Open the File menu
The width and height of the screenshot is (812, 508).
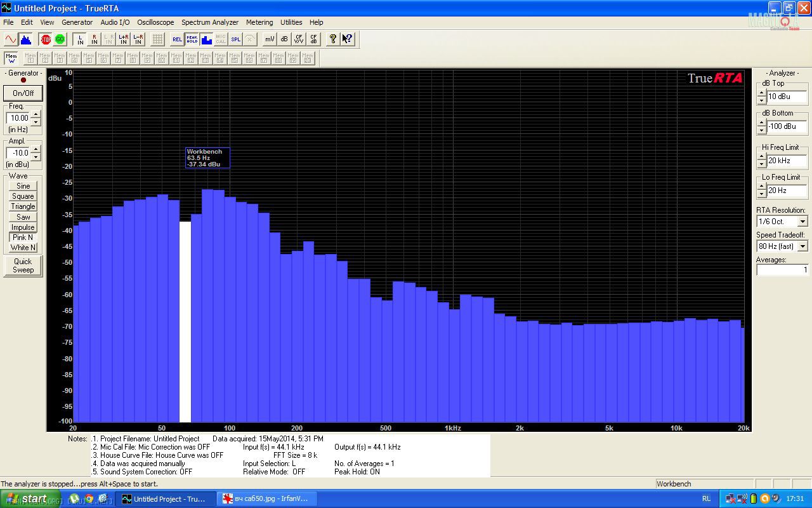coord(8,22)
